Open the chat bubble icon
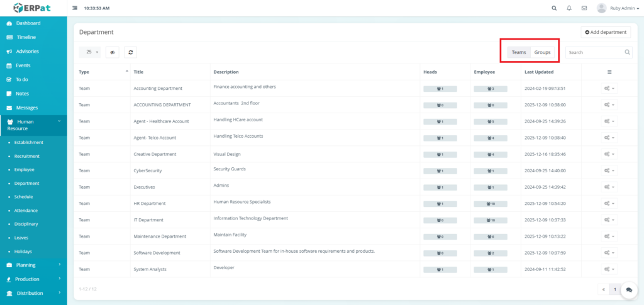 (x=629, y=290)
